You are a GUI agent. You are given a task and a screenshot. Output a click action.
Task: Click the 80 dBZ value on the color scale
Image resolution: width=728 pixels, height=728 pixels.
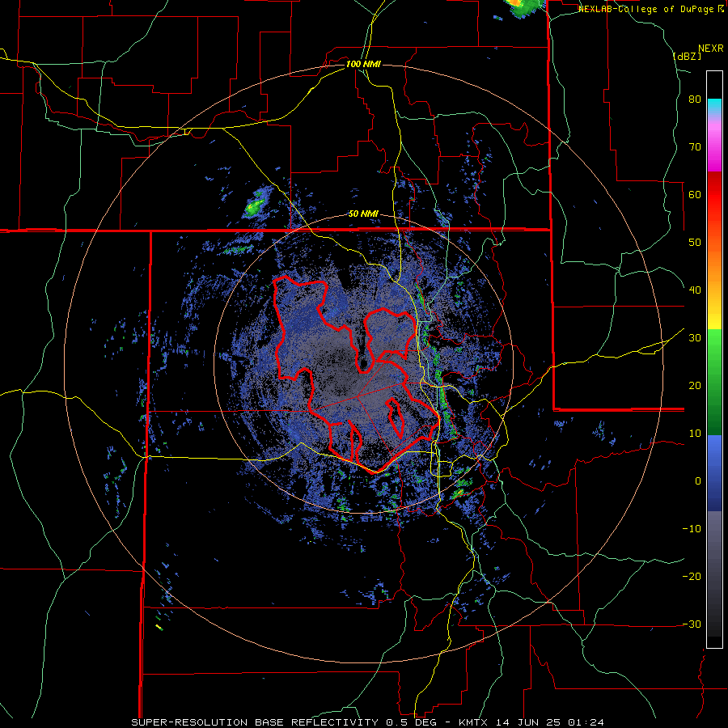click(695, 99)
